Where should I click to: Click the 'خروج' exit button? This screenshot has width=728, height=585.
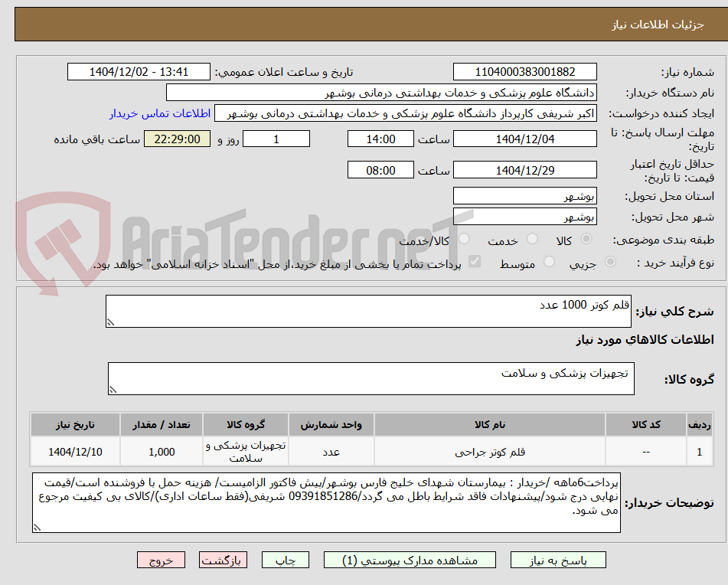pyautogui.click(x=161, y=560)
